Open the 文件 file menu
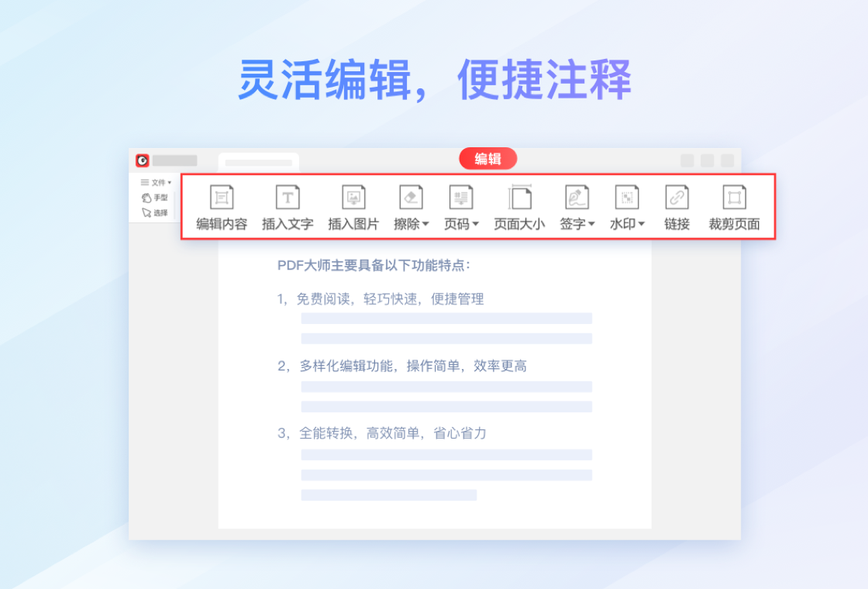Screen dimensions: 868x589 click(156, 182)
